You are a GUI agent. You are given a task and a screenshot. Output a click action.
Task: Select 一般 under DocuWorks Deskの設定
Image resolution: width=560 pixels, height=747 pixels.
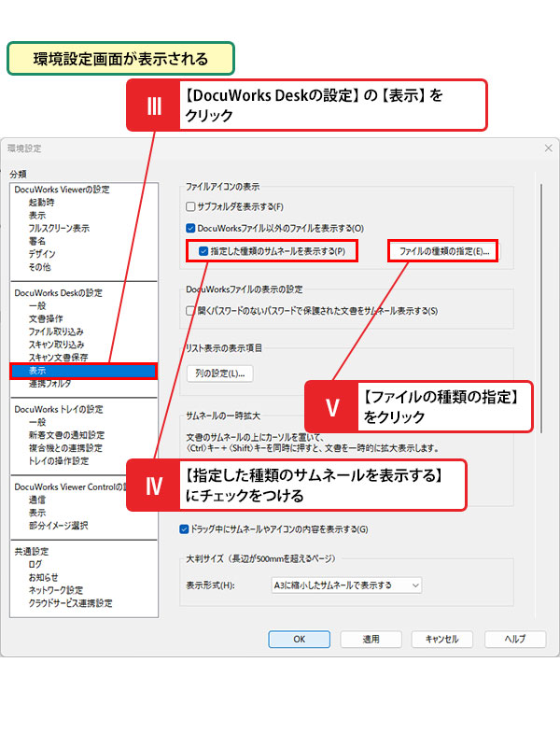pyautogui.click(x=37, y=306)
